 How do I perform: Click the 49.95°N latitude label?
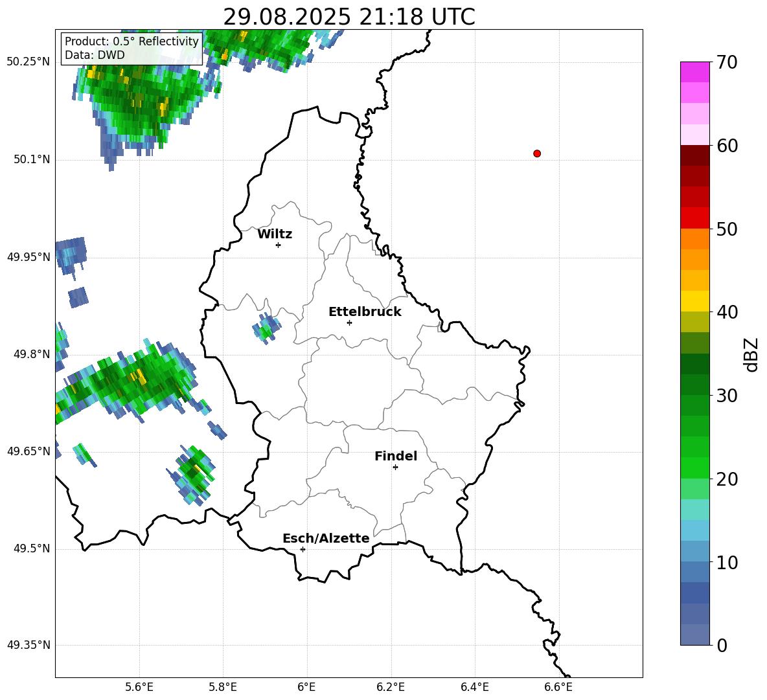[x=29, y=256]
